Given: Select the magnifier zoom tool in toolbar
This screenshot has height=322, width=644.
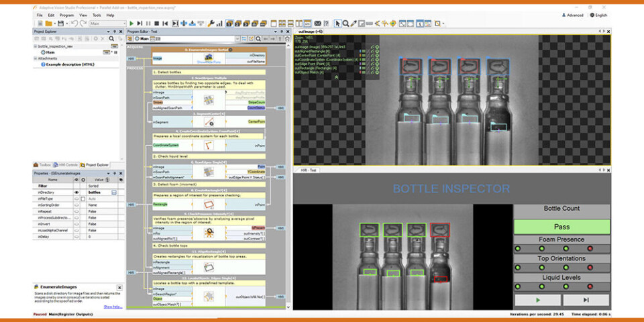Looking at the screenshot, I should pyautogui.click(x=345, y=23).
